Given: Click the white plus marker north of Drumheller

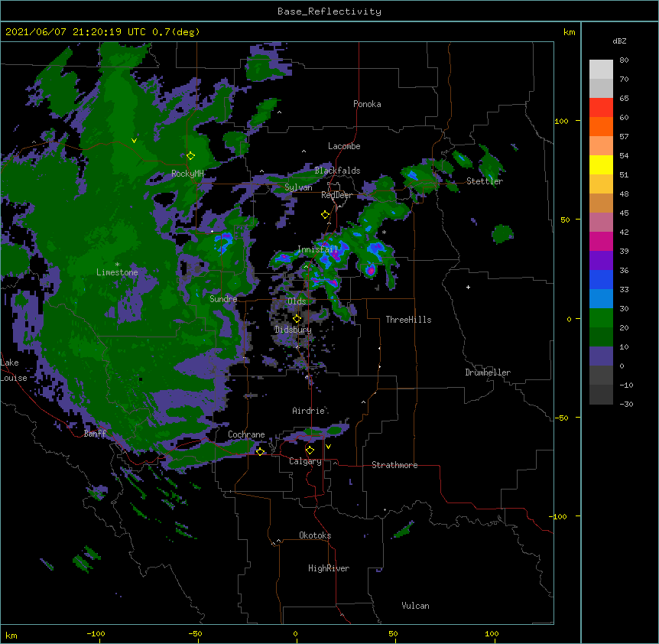Looking at the screenshot, I should tap(468, 287).
